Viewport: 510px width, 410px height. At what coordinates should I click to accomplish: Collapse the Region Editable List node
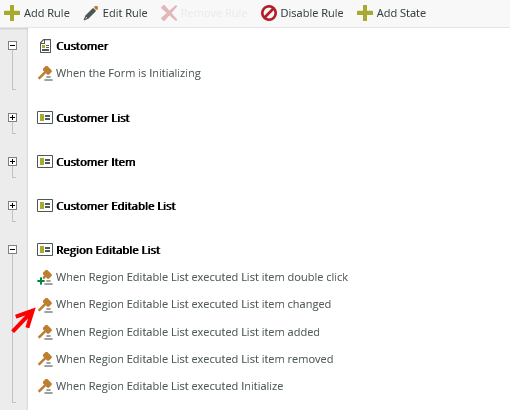click(12, 250)
